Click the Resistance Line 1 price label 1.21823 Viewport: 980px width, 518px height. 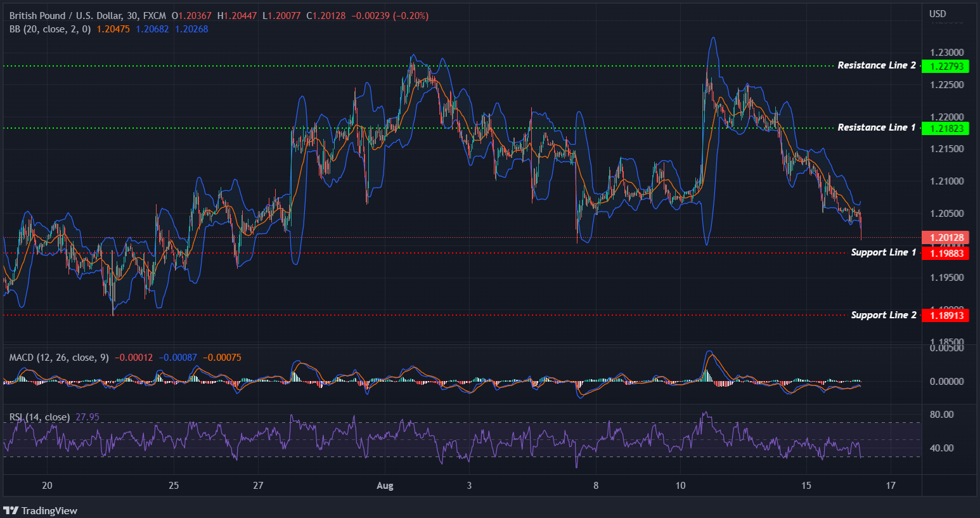coord(946,128)
